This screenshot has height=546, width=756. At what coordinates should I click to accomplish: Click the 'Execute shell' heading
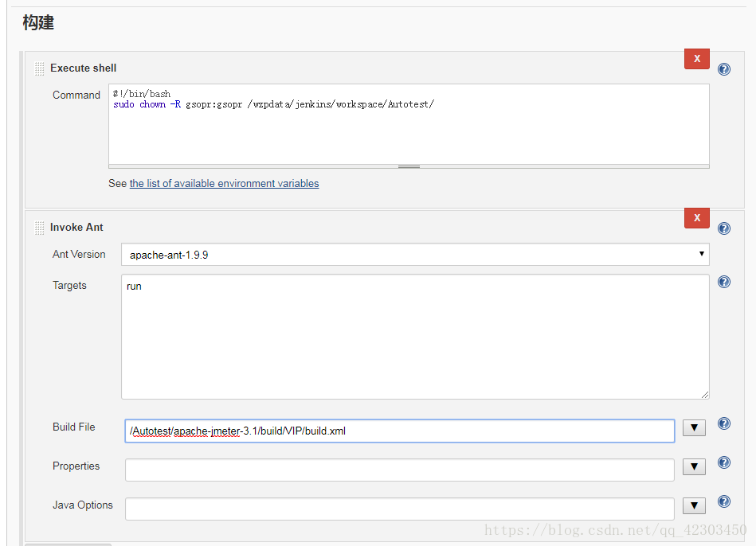click(84, 68)
